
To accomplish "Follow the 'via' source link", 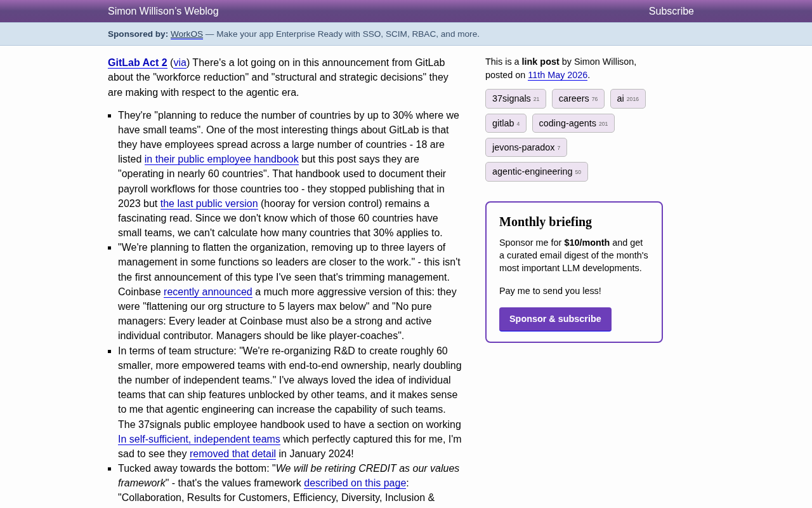I will point(180,63).
